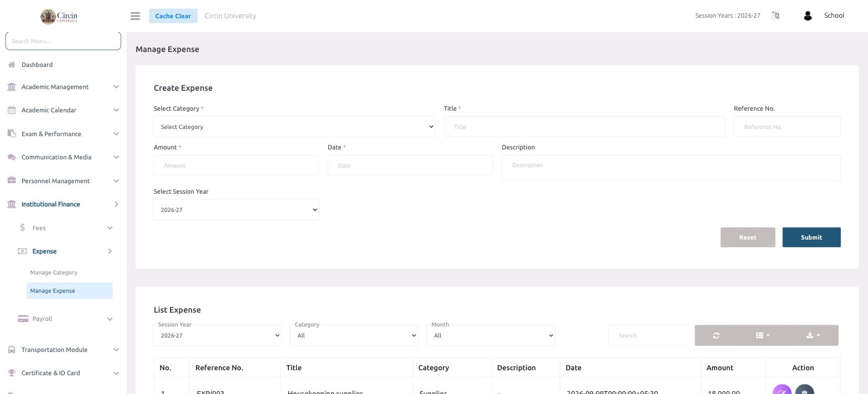Viewport: 868px width, 394px height.
Task: Click the Academic Management building icon
Action: 12,87
